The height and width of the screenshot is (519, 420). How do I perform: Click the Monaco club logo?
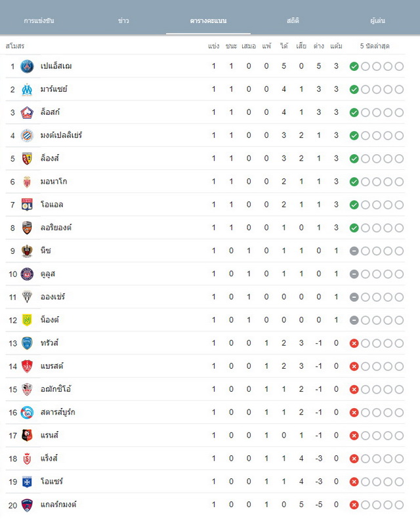27,182
